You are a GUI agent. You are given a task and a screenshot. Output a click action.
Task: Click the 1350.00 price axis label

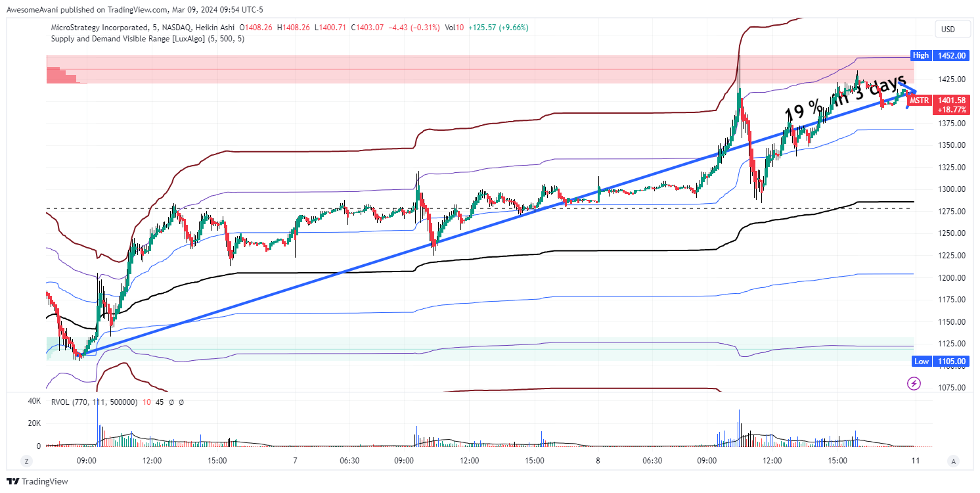951,145
